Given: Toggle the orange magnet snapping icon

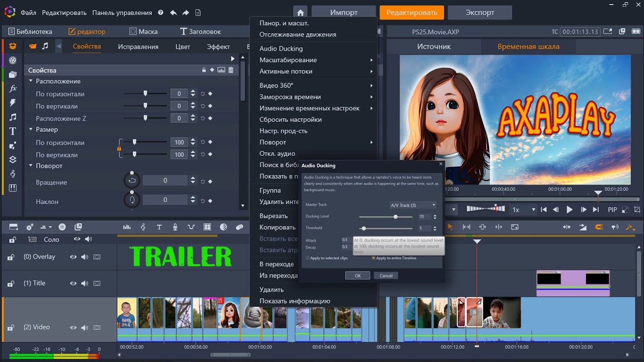Looking at the screenshot, I should (599, 227).
